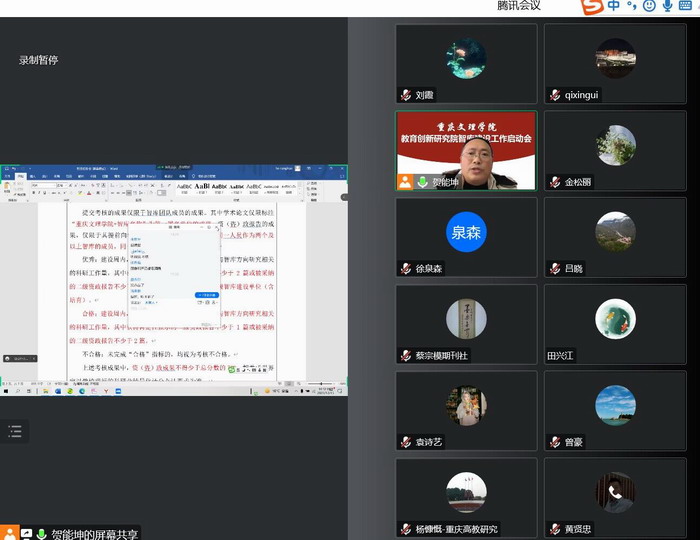Open the Sogou soft keyboard icon
This screenshot has width=700, height=540.
[x=685, y=5]
